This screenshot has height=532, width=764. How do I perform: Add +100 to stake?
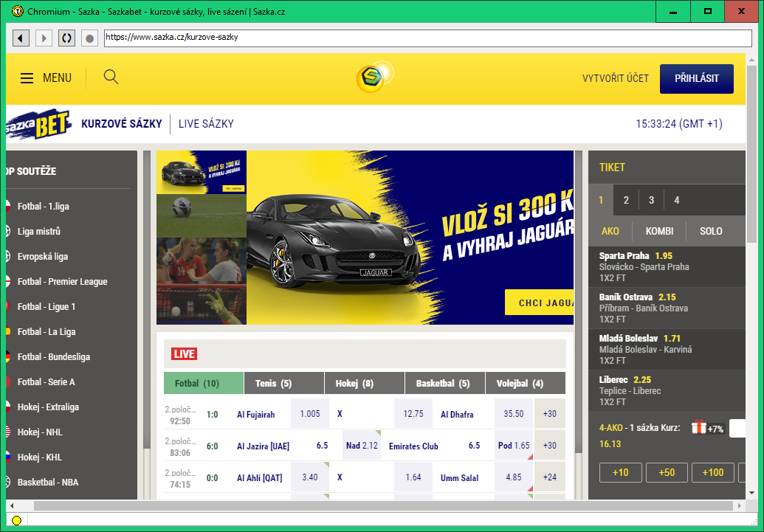713,472
